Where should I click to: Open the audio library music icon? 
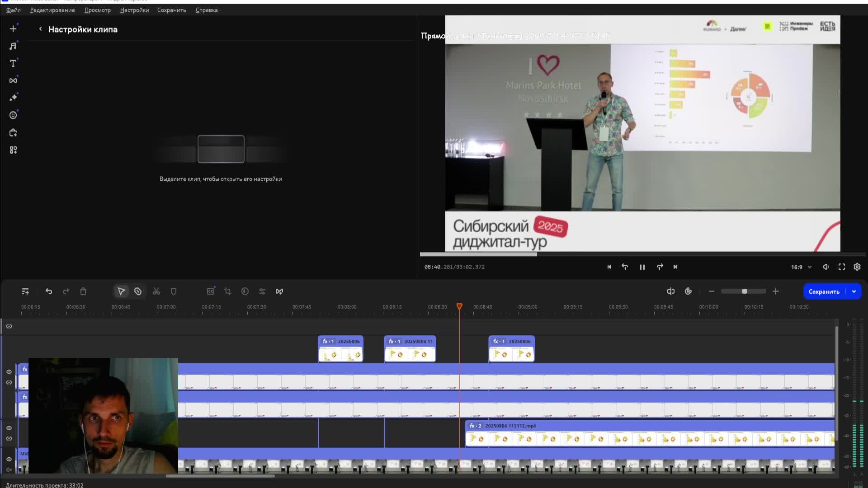coord(13,46)
